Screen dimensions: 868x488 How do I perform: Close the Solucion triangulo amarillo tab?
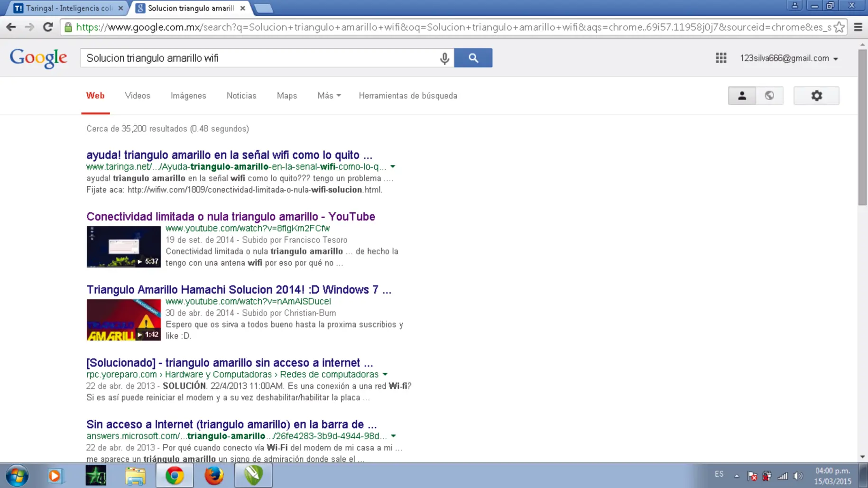(242, 8)
